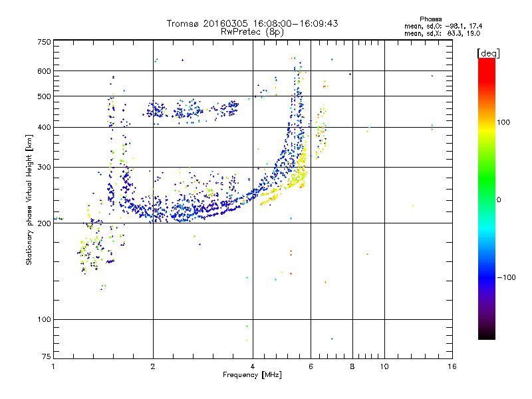Click the 'Frequency [MHz]' axis label
This screenshot has width=532, height=399.
point(252,375)
